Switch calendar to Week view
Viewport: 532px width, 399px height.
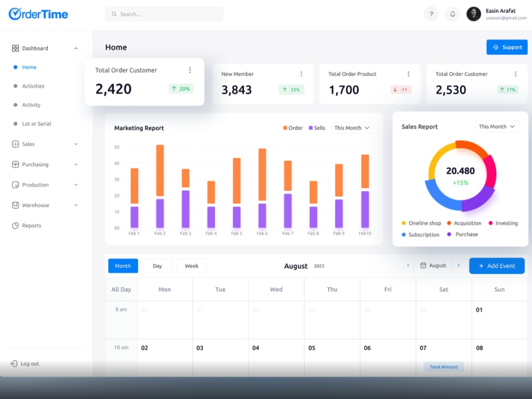[192, 265]
